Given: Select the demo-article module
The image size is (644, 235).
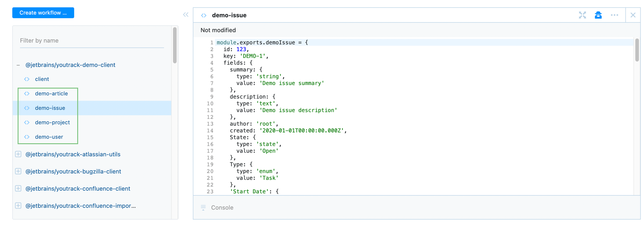Looking at the screenshot, I should click(51, 94).
